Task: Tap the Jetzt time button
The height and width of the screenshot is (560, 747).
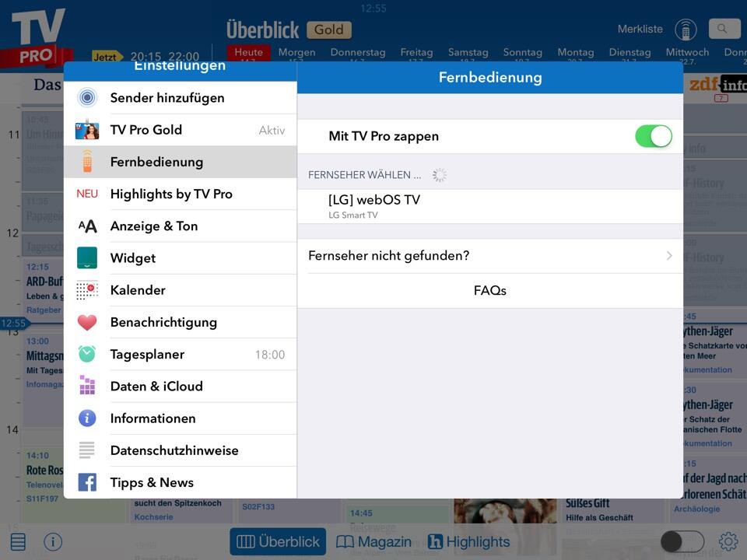Action: (107, 57)
